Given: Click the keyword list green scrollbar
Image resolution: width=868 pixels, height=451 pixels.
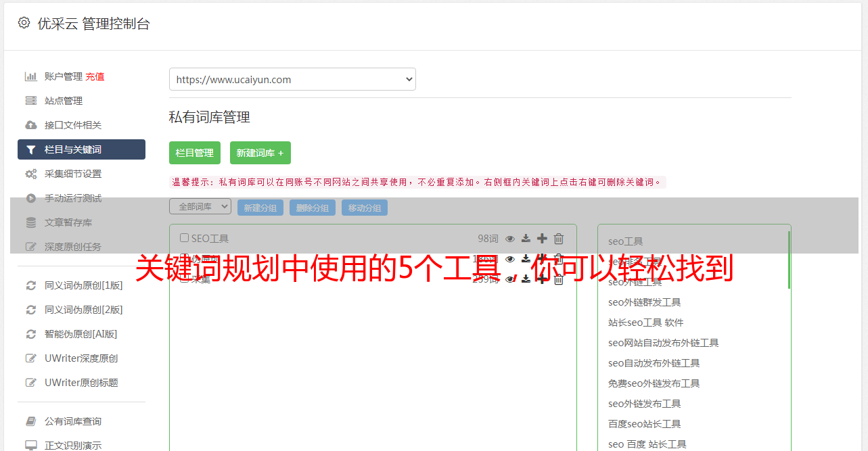Looking at the screenshot, I should (x=789, y=260).
